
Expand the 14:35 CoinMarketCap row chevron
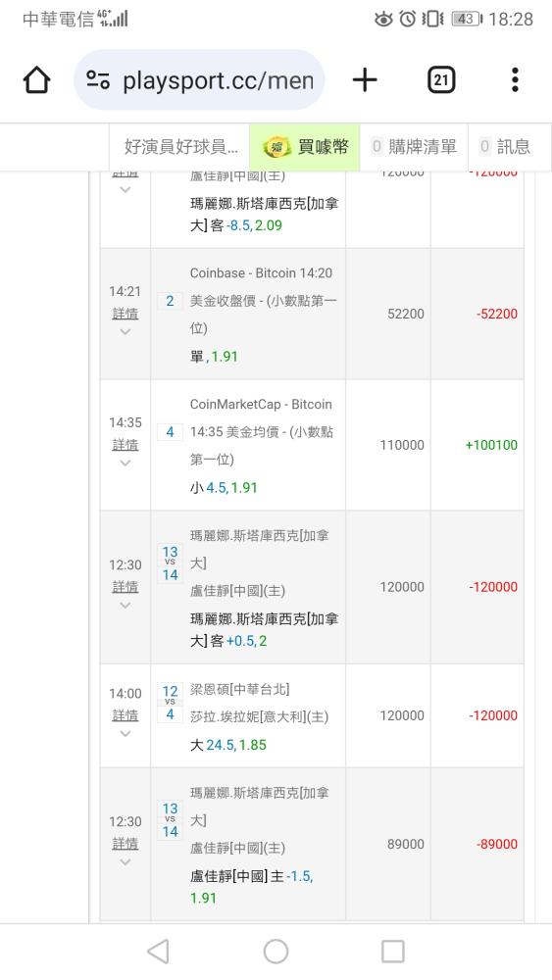(125, 464)
